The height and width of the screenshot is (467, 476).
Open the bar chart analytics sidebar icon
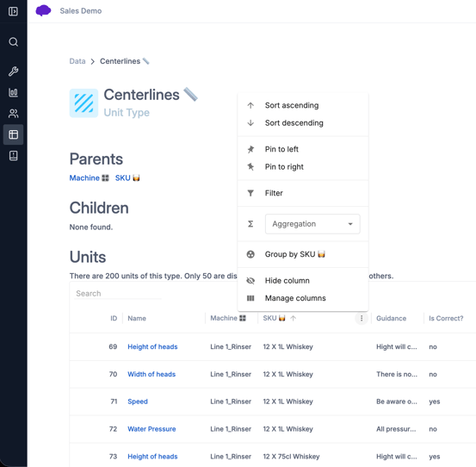pyautogui.click(x=13, y=92)
